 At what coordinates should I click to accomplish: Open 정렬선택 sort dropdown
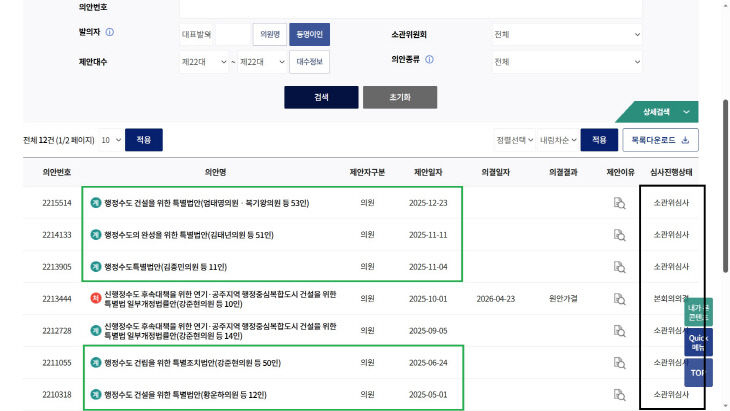(514, 140)
